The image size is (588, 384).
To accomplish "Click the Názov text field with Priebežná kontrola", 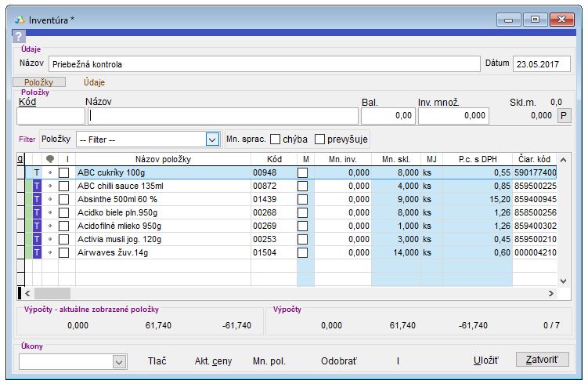I will tap(262, 64).
